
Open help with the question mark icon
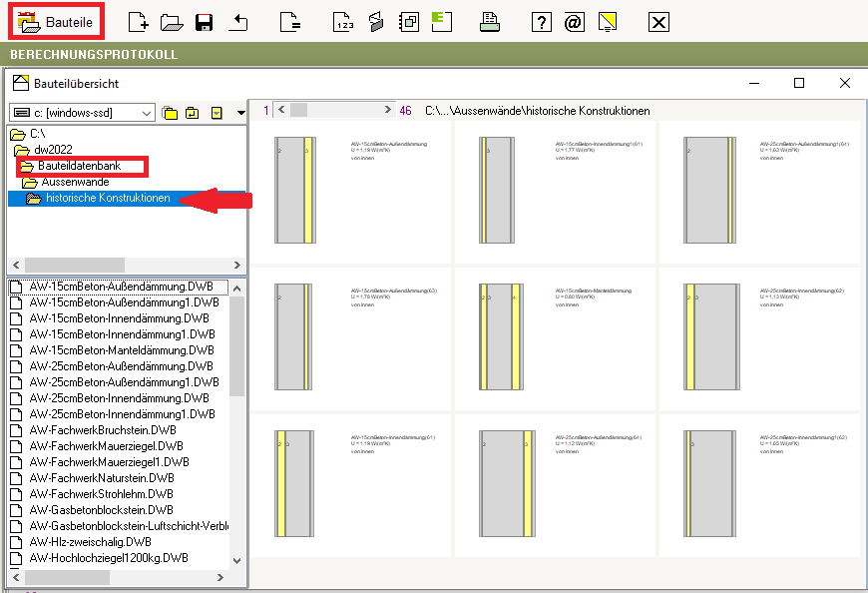click(541, 22)
